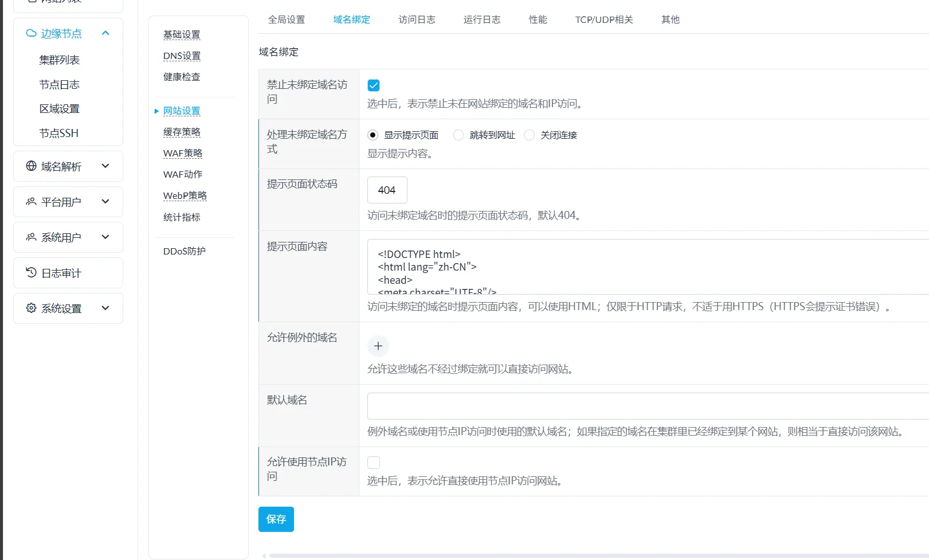The width and height of the screenshot is (929, 560).
Task: Click the arrow marker beside 网站设置
Action: click(x=156, y=111)
